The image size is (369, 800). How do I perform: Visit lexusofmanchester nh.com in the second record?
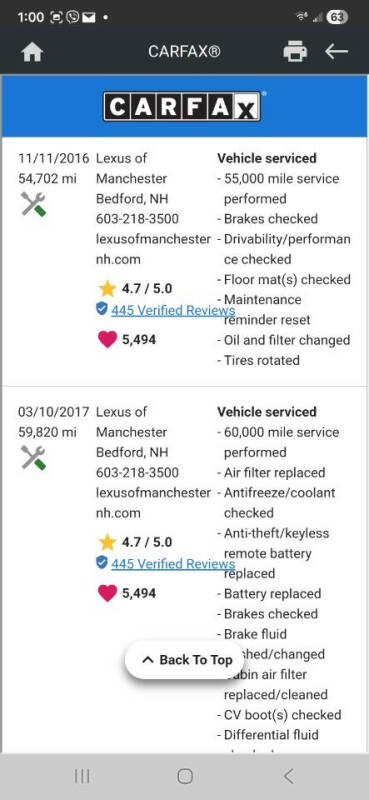click(x=153, y=503)
